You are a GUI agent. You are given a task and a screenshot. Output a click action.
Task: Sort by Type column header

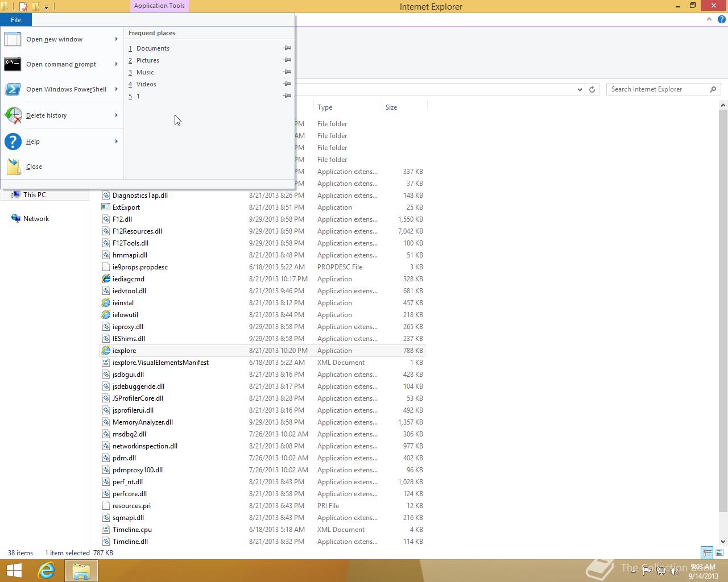pos(348,107)
